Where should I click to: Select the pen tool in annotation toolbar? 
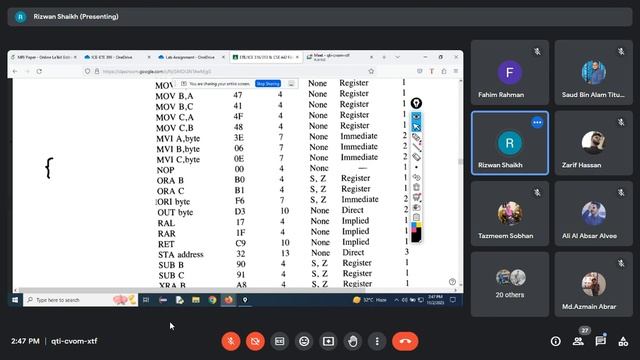[416, 137]
